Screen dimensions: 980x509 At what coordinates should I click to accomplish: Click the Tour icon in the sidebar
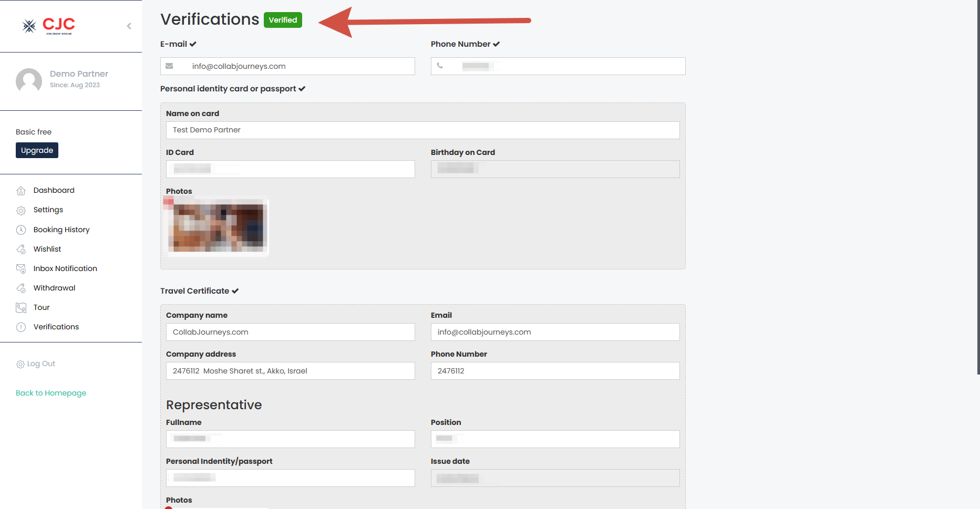tap(21, 307)
